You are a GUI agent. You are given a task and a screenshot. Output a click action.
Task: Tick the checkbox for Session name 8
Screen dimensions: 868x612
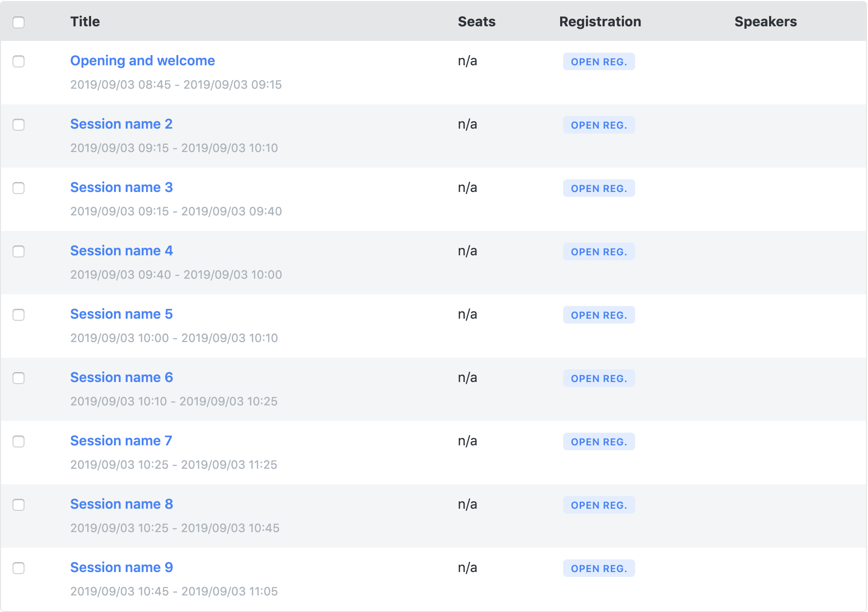point(19,505)
